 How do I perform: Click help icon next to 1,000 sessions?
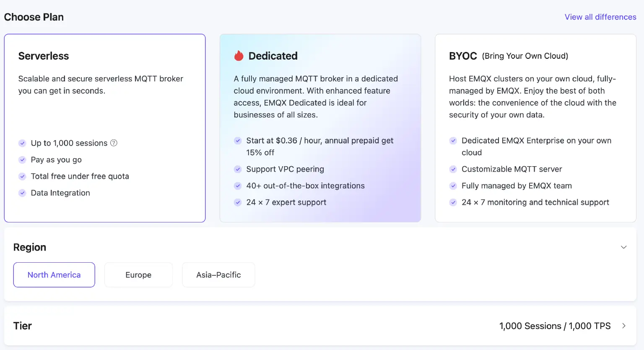click(x=114, y=143)
